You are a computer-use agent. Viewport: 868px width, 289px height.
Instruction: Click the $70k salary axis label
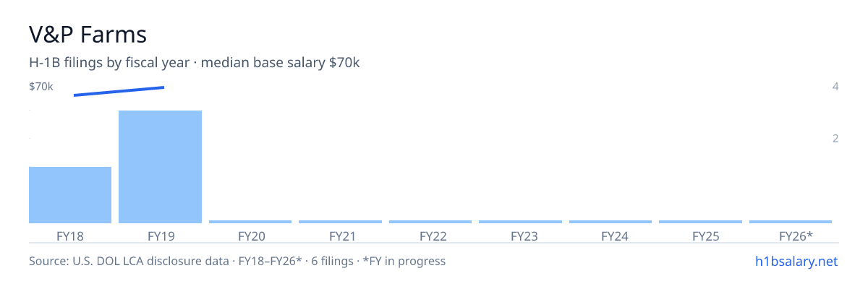point(41,87)
